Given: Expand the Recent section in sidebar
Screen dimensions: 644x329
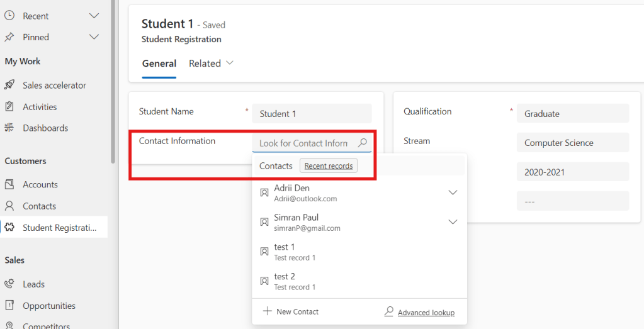Looking at the screenshot, I should 94,16.
